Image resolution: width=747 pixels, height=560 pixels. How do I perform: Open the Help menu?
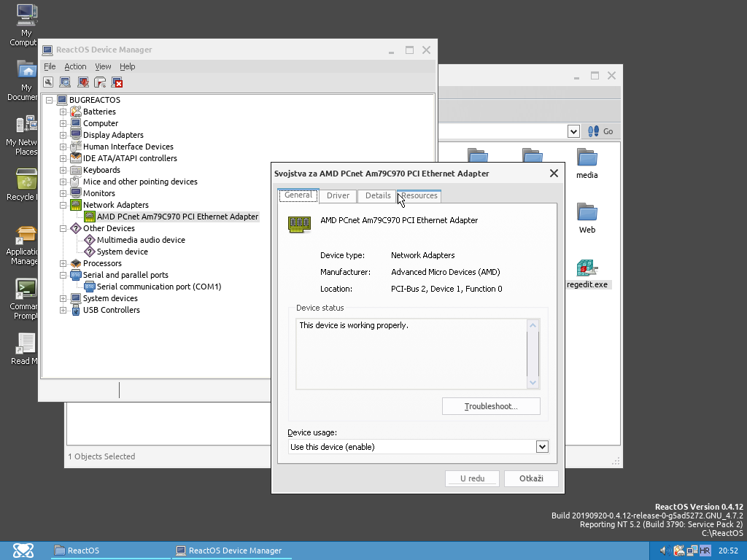(127, 66)
